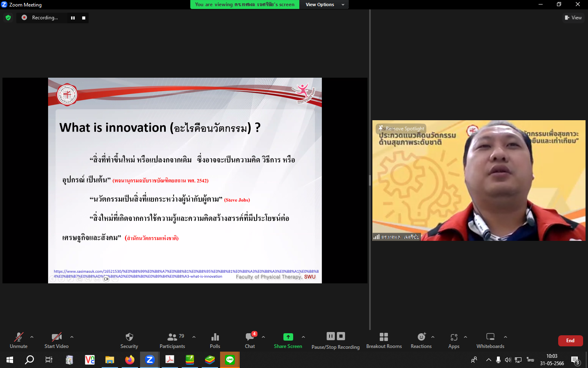Open the Participants panel
588x368 pixels.
tap(172, 340)
